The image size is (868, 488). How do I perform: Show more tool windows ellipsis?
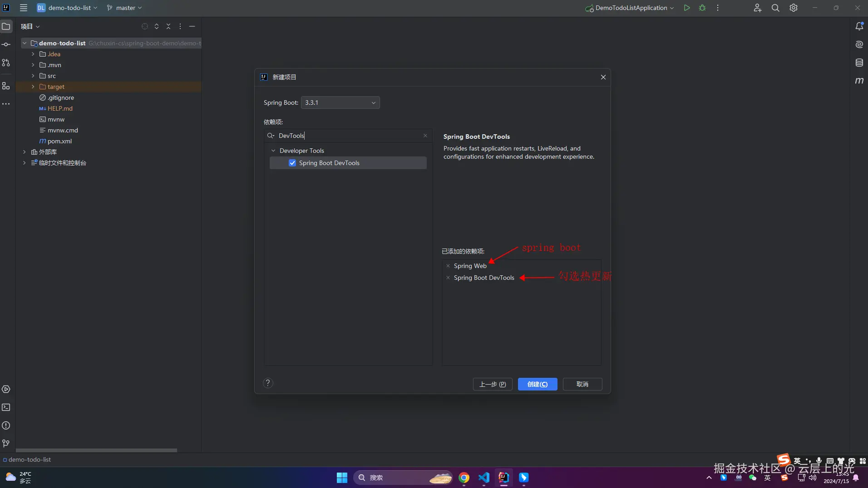pos(6,104)
